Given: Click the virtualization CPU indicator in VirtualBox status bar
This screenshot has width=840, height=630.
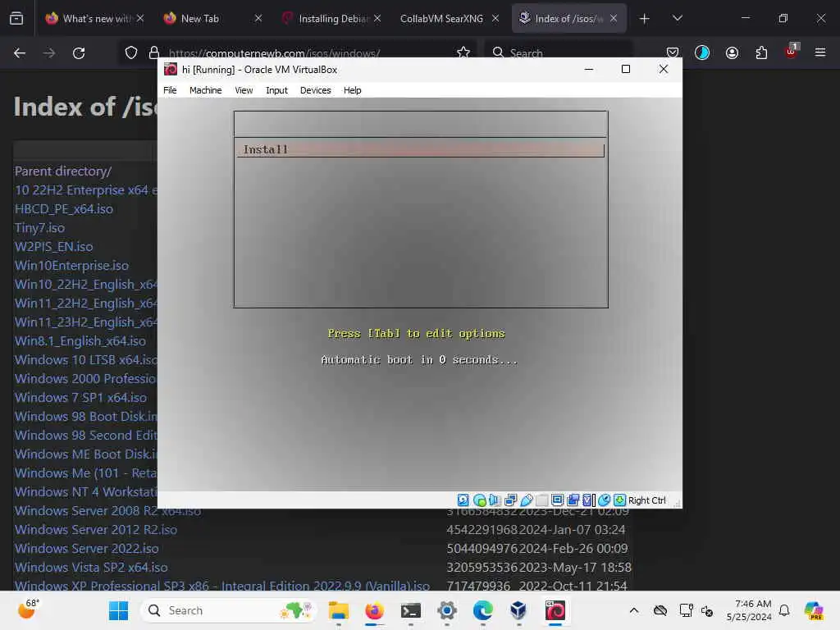Looking at the screenshot, I should (x=589, y=500).
